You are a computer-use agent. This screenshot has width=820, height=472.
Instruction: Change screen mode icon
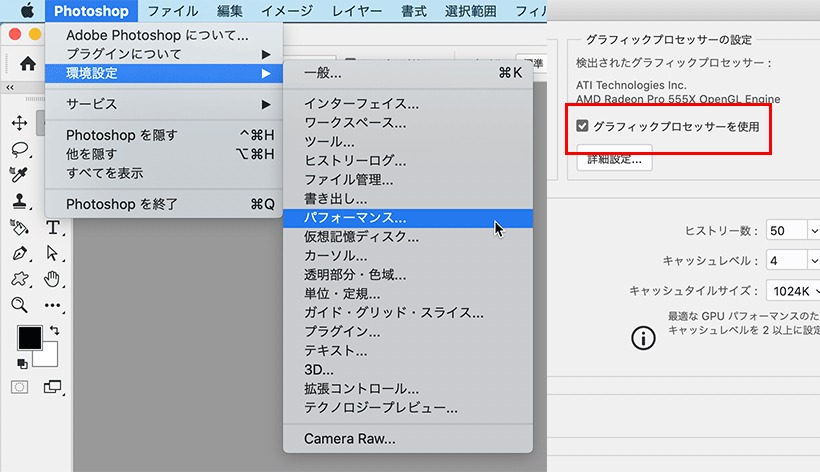pos(52,387)
